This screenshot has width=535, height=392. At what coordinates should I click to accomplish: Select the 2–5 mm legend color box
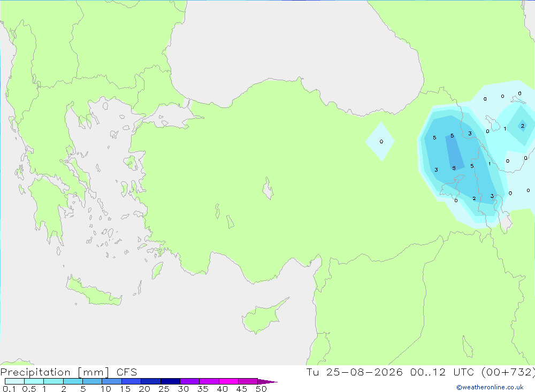point(73,381)
